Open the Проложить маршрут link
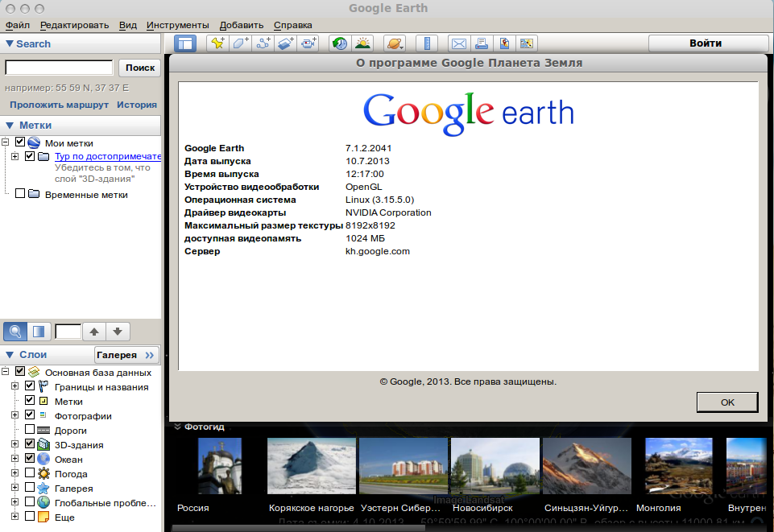 (60, 105)
